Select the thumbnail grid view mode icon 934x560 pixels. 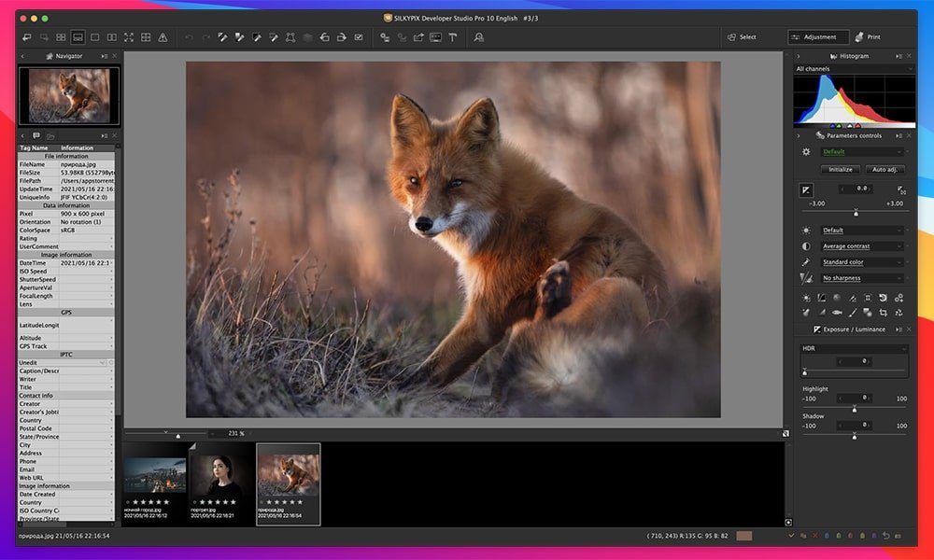(x=61, y=37)
